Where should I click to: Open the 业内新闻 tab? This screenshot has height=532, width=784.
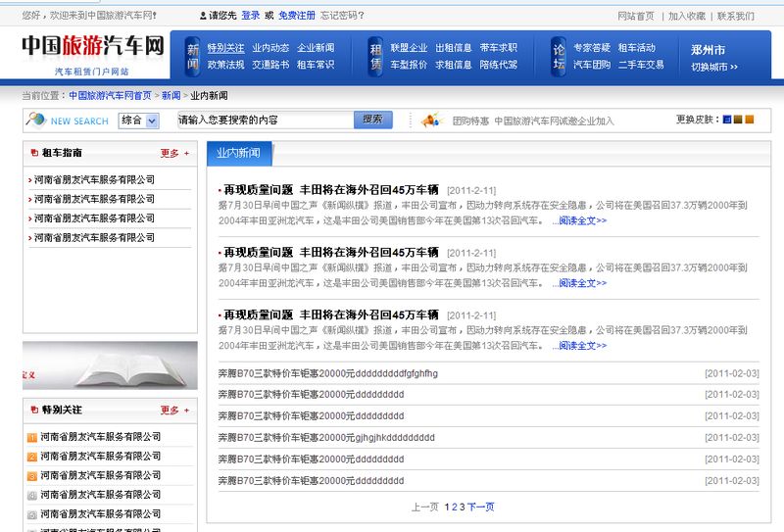239,153
